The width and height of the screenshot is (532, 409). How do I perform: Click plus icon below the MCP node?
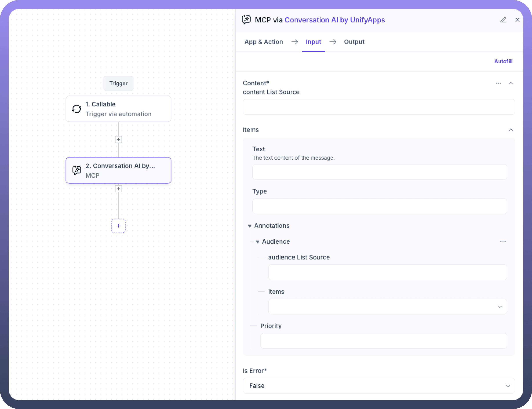coord(118,189)
